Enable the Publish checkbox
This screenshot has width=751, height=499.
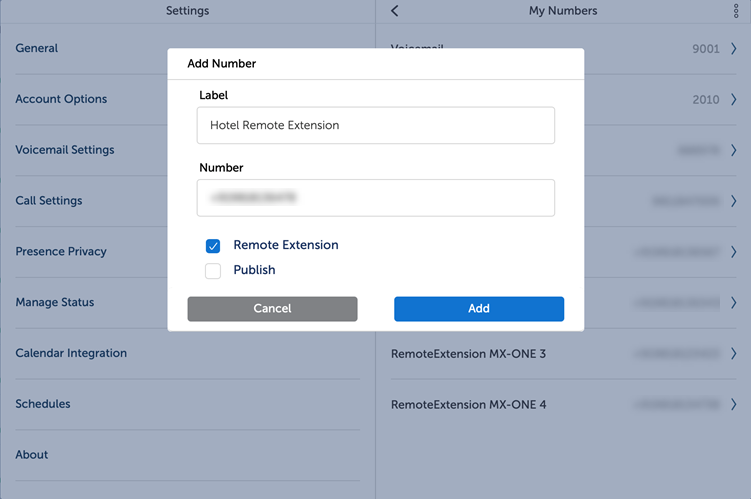click(213, 271)
